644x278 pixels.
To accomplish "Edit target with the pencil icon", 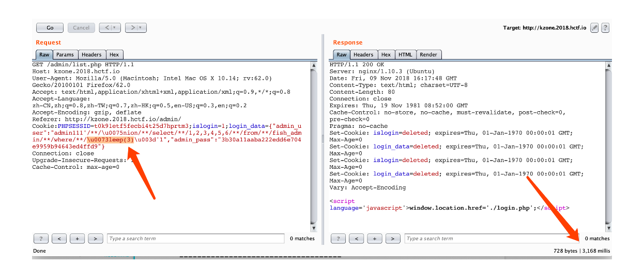I will pyautogui.click(x=594, y=28).
